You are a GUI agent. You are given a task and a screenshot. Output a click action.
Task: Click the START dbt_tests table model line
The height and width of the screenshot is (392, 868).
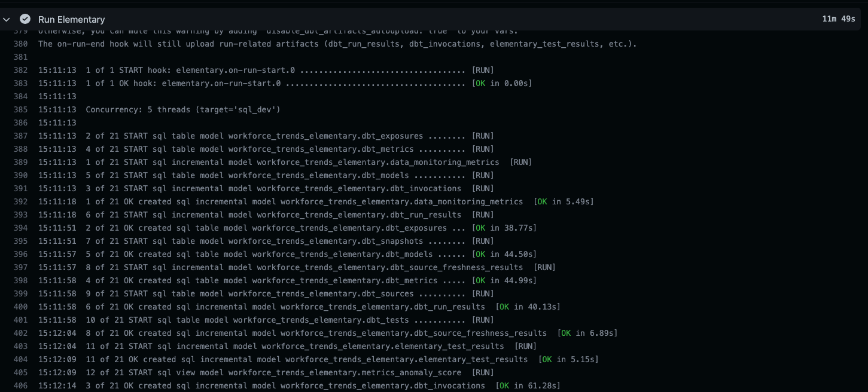click(x=266, y=320)
